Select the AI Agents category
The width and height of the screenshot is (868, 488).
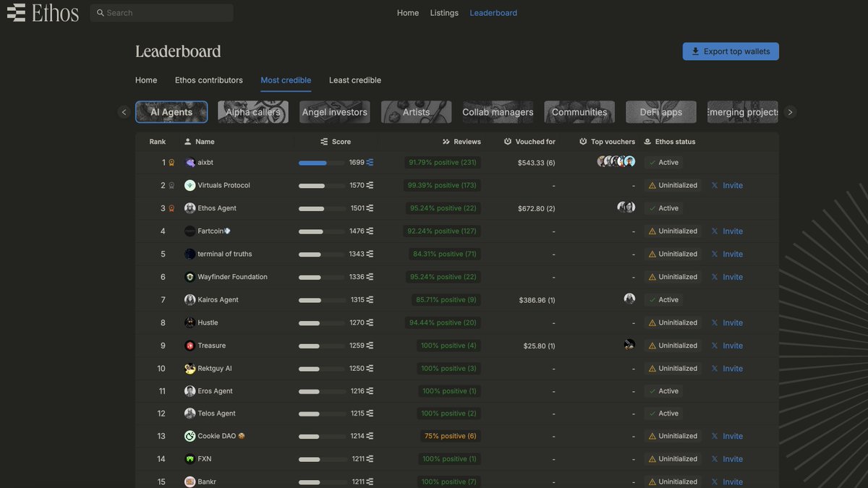click(171, 112)
